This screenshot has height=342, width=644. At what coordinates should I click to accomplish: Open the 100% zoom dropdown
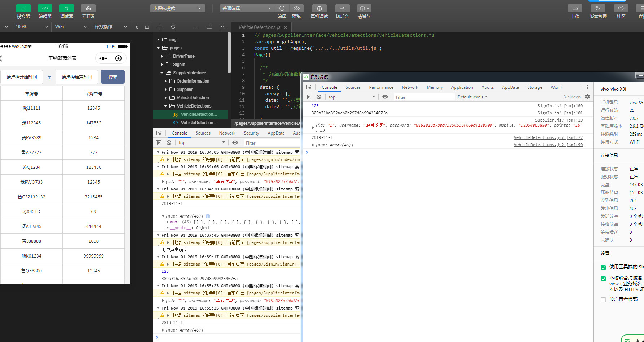[x=31, y=27]
